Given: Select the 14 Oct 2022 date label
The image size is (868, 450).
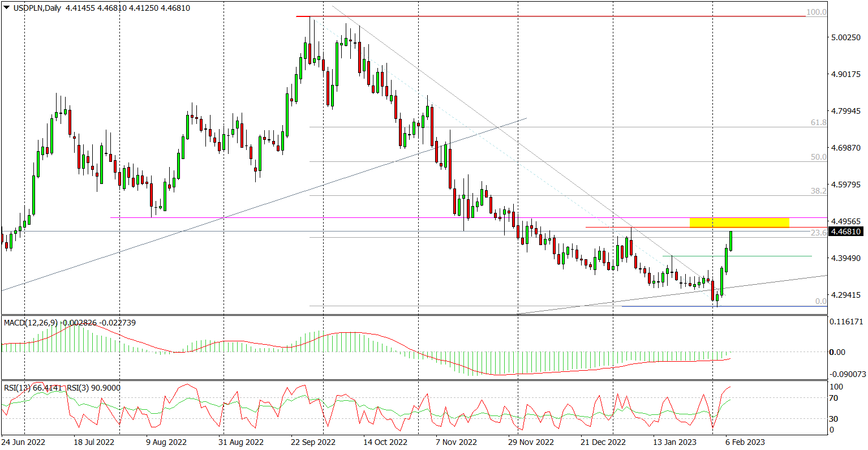Looking at the screenshot, I should click(x=385, y=441).
